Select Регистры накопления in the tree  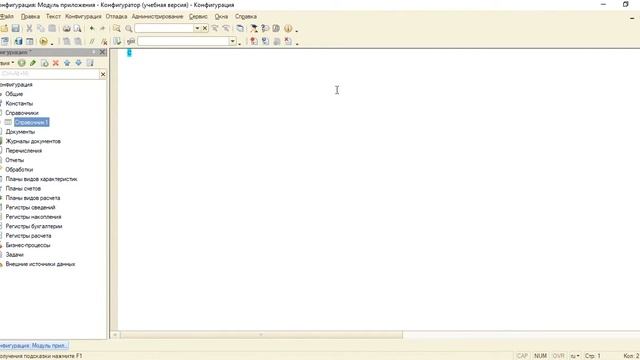coord(33,217)
